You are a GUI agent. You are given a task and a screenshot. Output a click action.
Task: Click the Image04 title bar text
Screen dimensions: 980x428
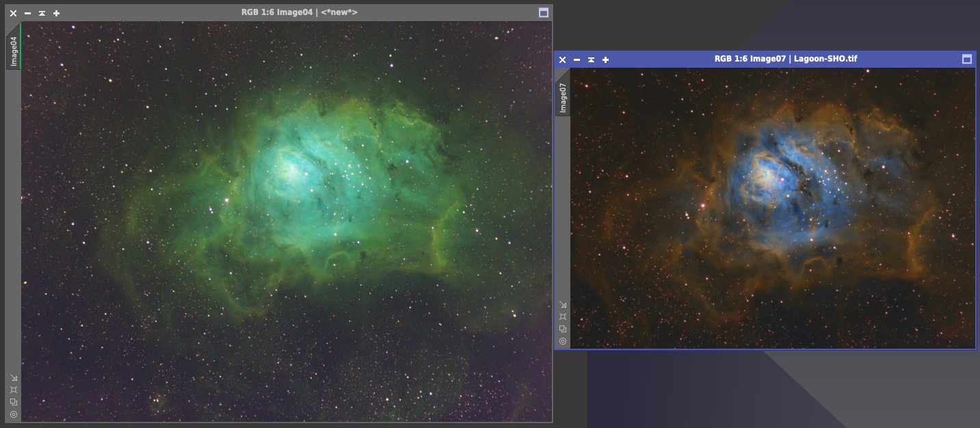(300, 12)
